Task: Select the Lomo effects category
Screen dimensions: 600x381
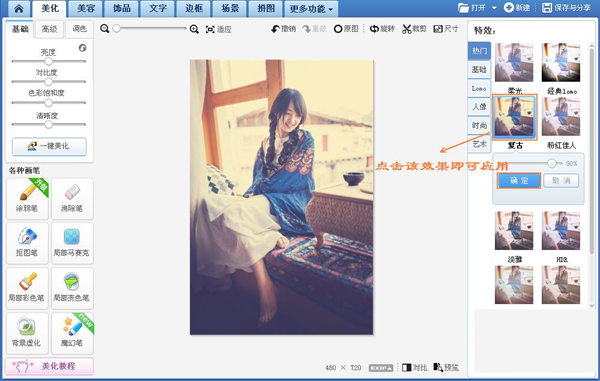Action: click(x=479, y=88)
